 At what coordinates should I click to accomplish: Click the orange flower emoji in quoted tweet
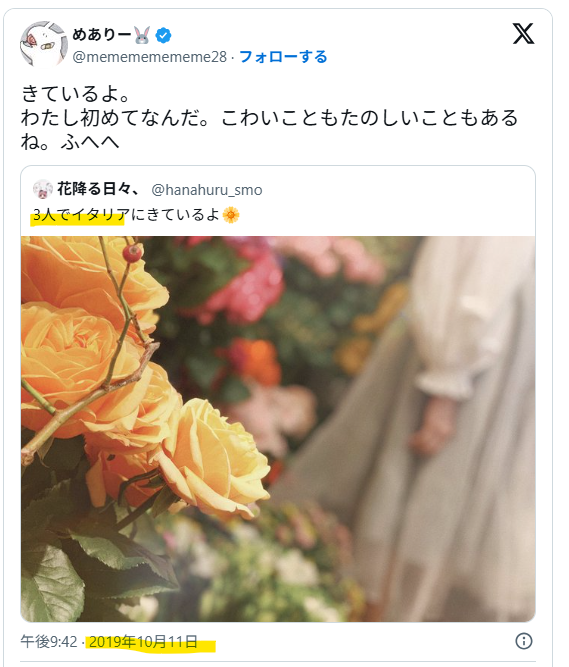[231, 215]
